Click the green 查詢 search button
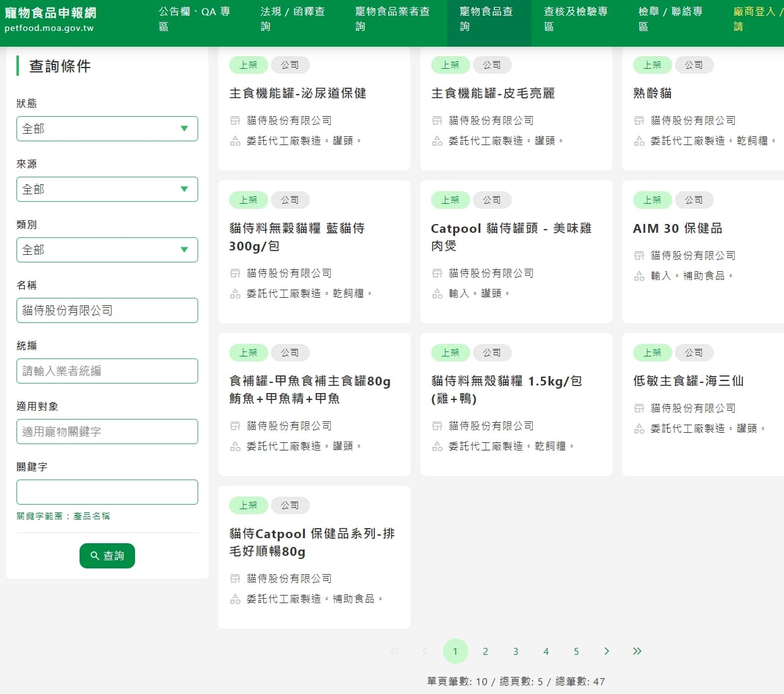Screen dimensions: 784x694 tap(107, 556)
